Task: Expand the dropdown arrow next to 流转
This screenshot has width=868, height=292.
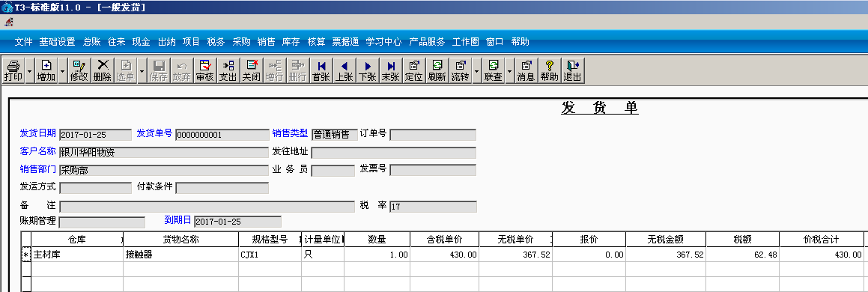Action: (x=476, y=71)
